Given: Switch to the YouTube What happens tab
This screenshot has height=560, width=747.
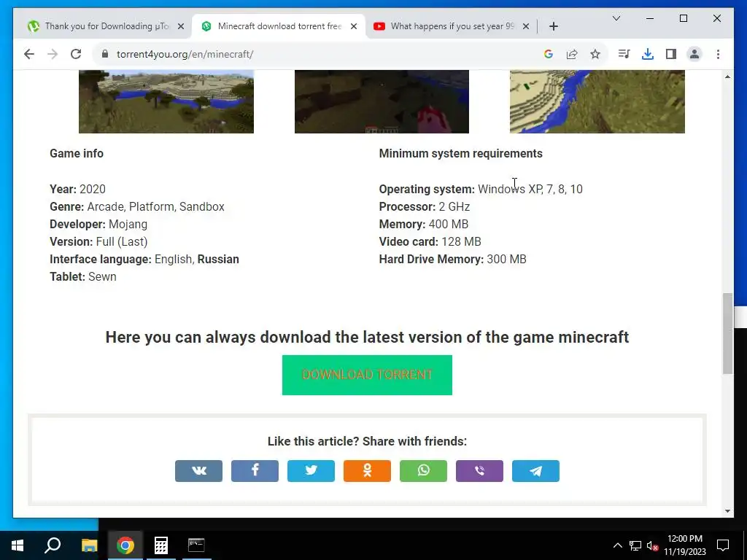Looking at the screenshot, I should (x=452, y=26).
